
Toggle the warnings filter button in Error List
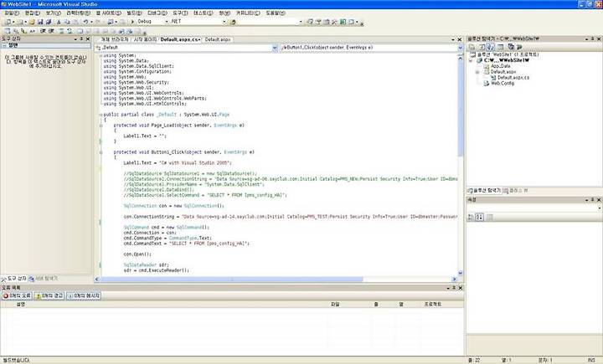tap(49, 295)
